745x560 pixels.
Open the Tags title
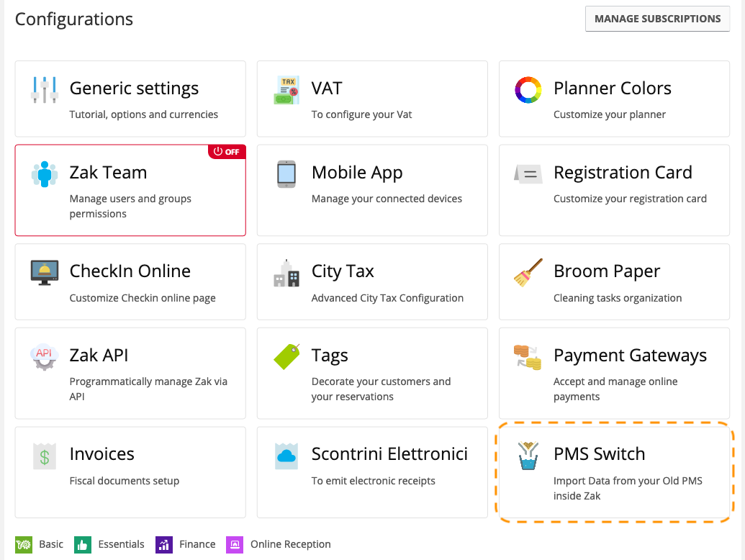click(330, 356)
